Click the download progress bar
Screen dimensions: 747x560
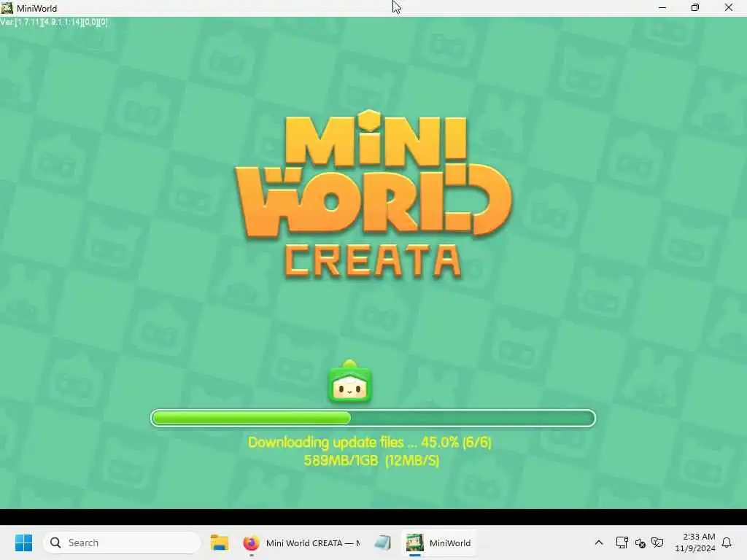(373, 418)
